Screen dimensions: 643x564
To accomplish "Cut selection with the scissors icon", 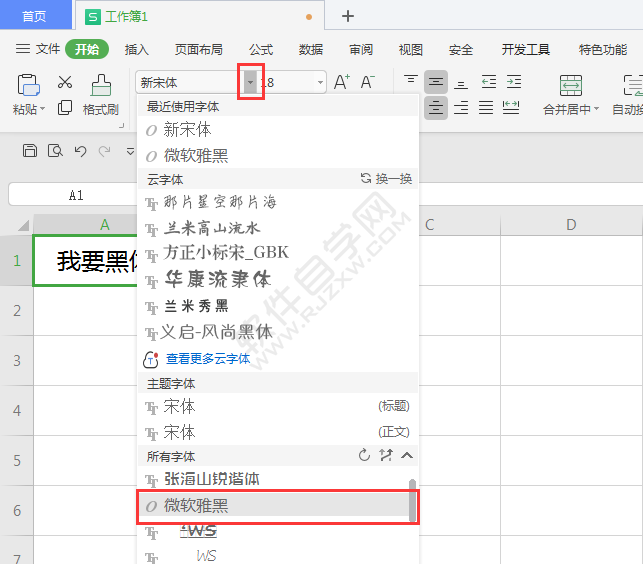I will pyautogui.click(x=65, y=82).
